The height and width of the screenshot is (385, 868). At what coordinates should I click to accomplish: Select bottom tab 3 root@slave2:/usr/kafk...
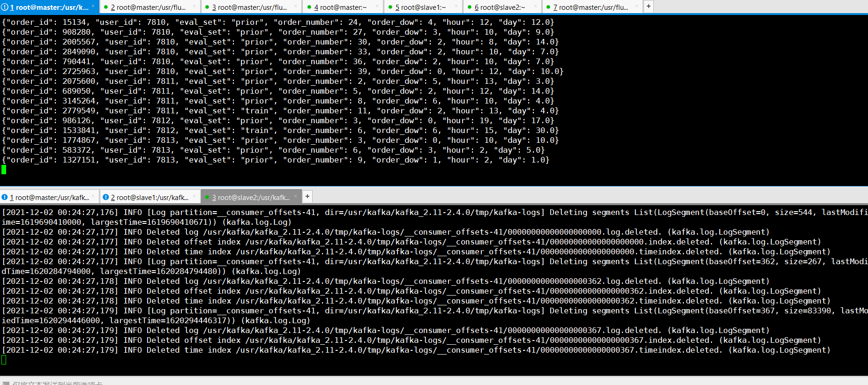click(251, 198)
